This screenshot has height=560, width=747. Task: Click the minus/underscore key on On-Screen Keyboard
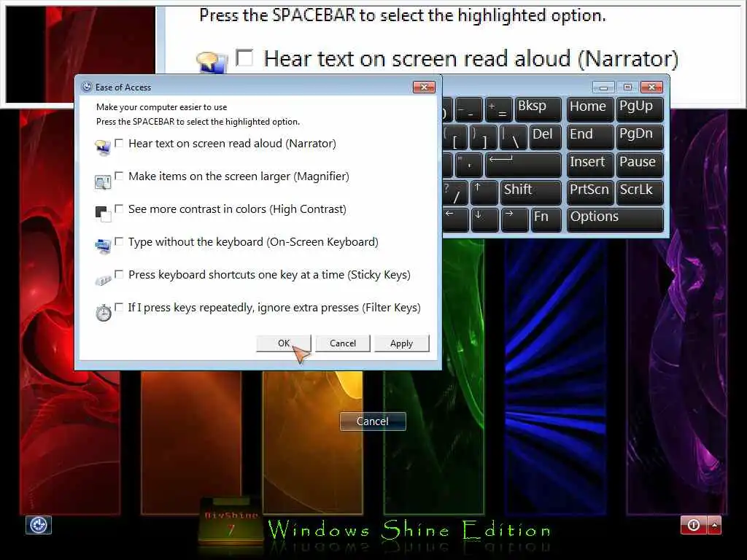469,109
